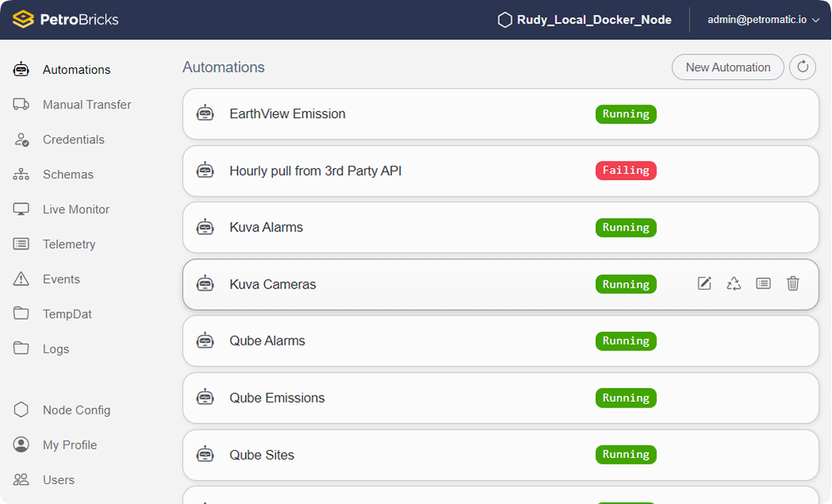Click Running badge on Kuva Cameras
The image size is (832, 504).
pos(626,284)
